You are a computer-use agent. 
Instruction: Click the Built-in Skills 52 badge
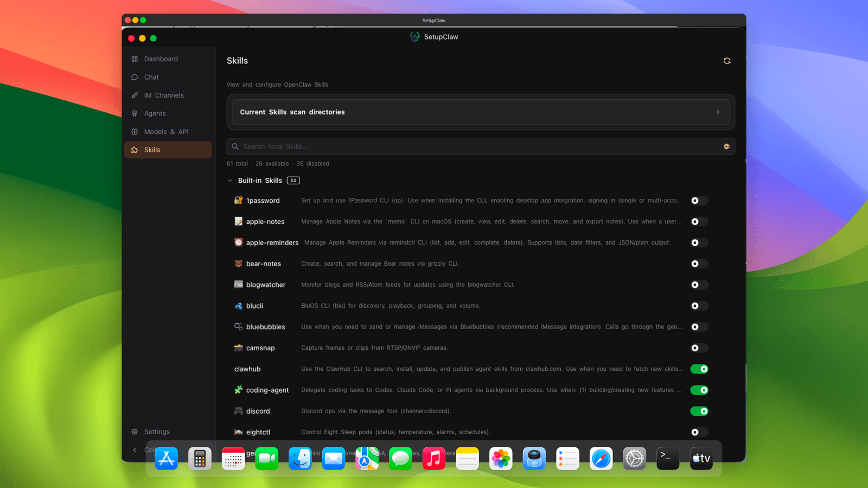(293, 181)
